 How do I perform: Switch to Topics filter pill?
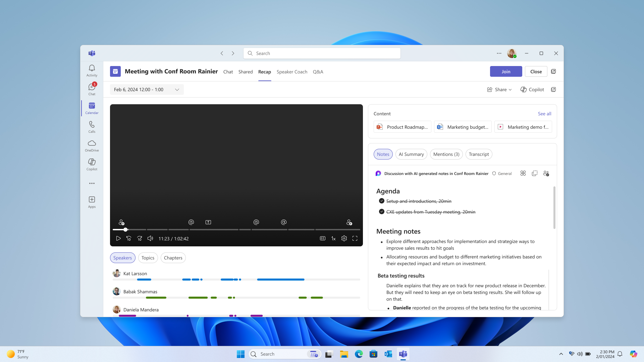tap(148, 258)
